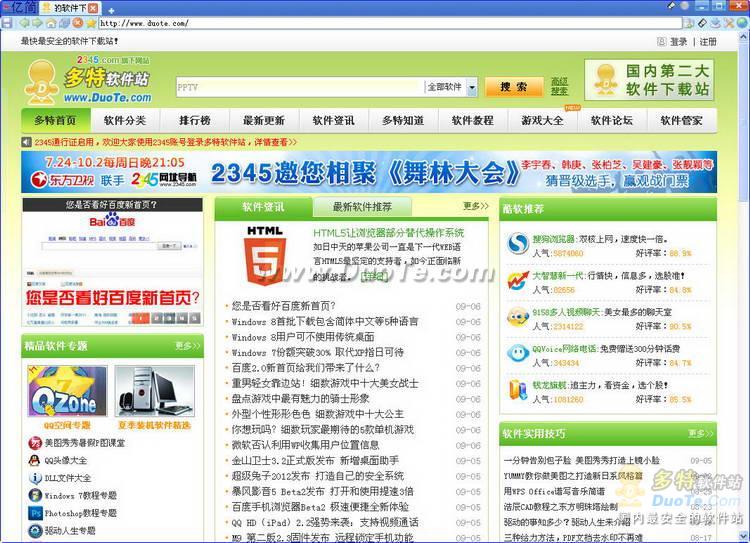Click the 登录 link at top right
Viewport: 750px width, 543px height.
678,42
